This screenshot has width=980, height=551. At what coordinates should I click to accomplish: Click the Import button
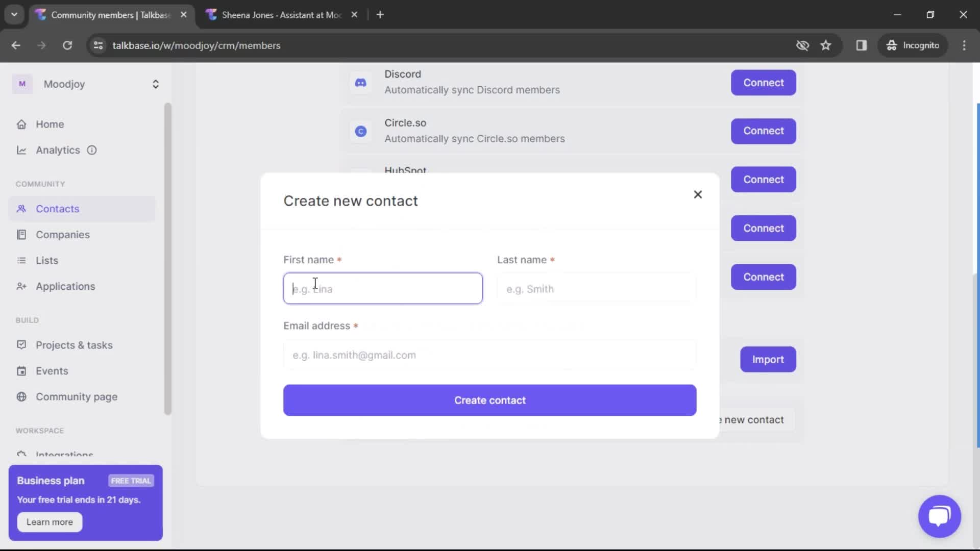[x=767, y=359]
